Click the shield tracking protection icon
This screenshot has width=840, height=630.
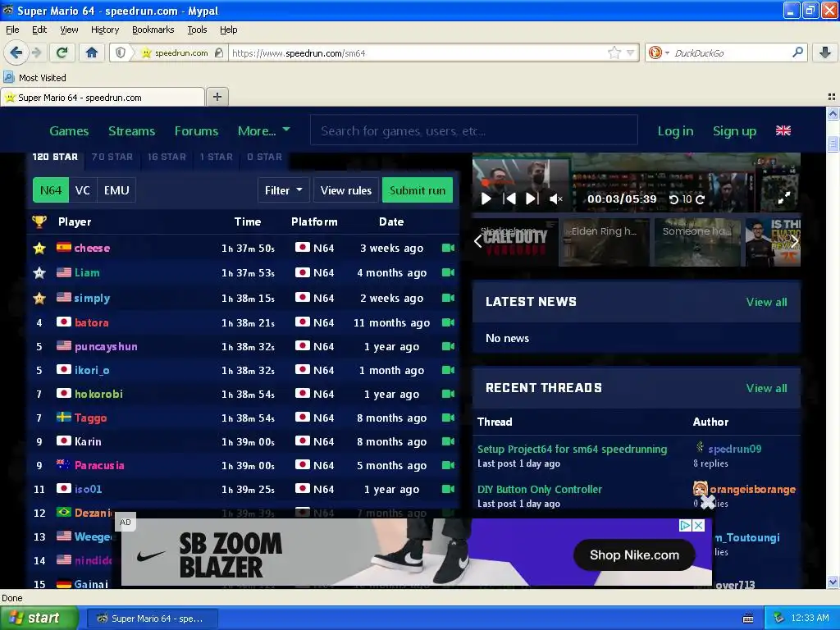pos(121,52)
